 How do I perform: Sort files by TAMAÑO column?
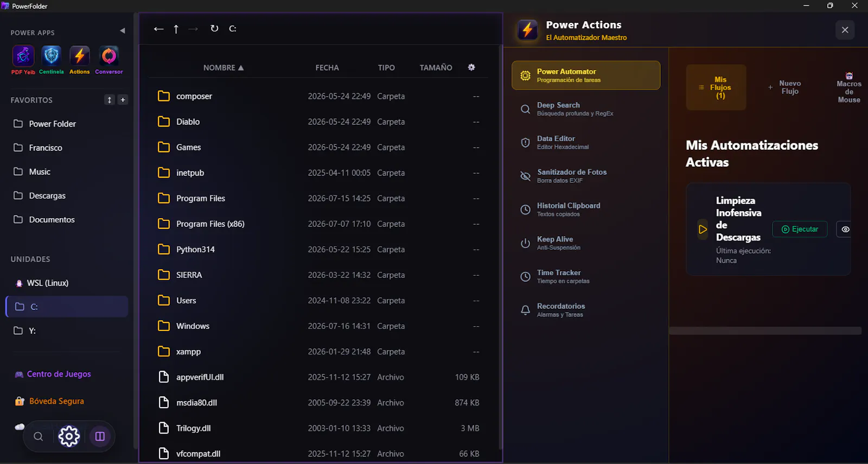436,68
